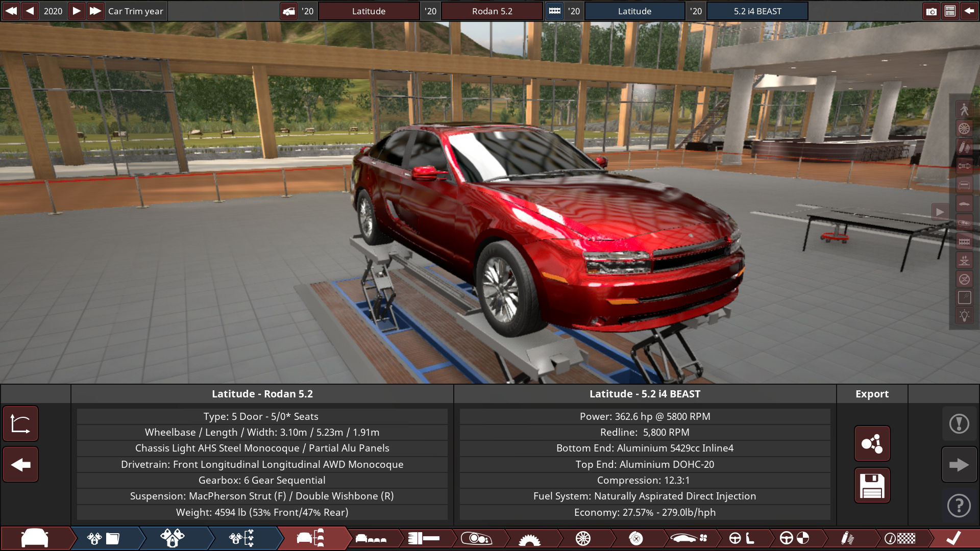Screen dimensions: 980x551
Task: Open the car trim variants tab
Action: (x=310, y=538)
